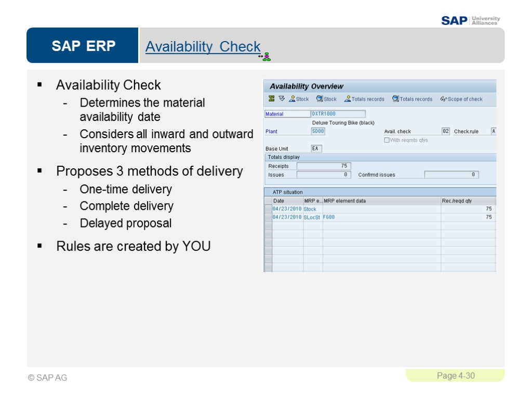Click Totals records button with magnifier icon
This screenshot has width=532, height=399.
click(413, 99)
